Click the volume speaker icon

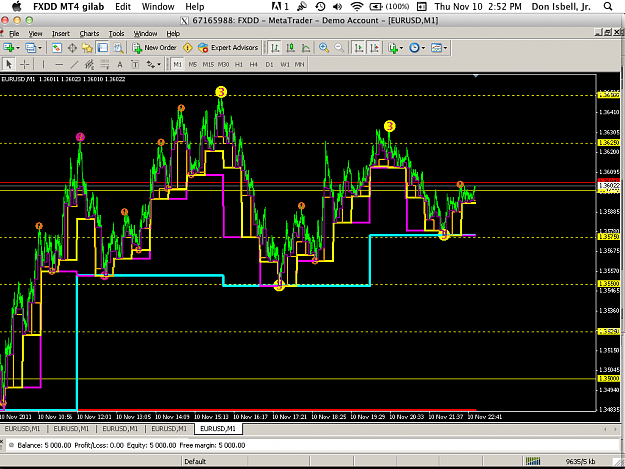[x=338, y=6]
